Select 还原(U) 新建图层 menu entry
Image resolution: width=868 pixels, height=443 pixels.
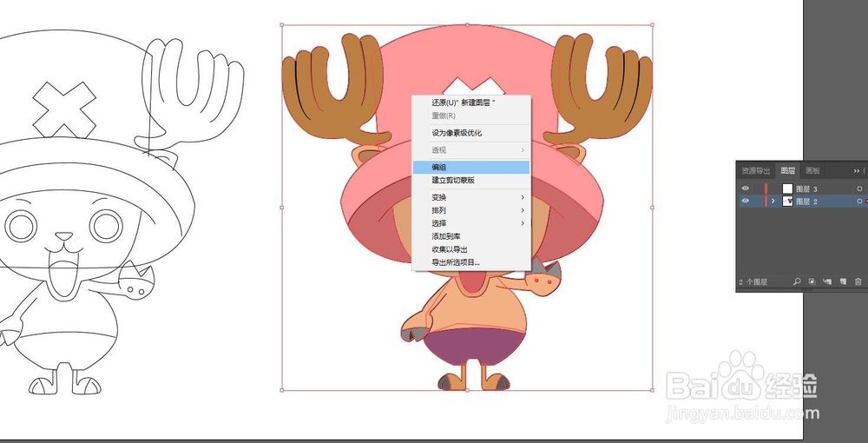point(471,103)
